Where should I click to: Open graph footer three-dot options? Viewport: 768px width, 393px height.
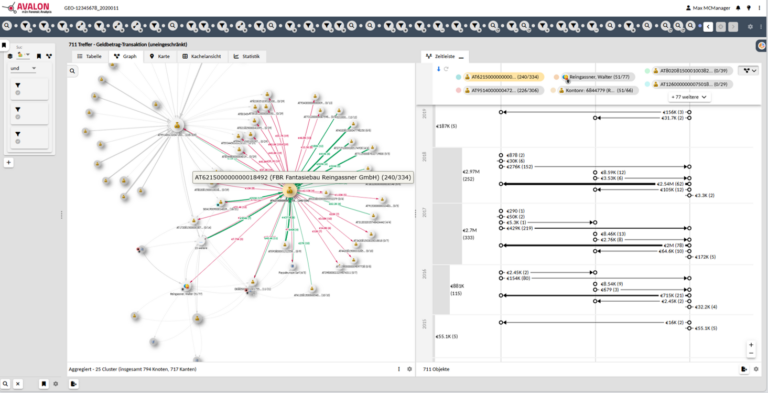tap(399, 369)
